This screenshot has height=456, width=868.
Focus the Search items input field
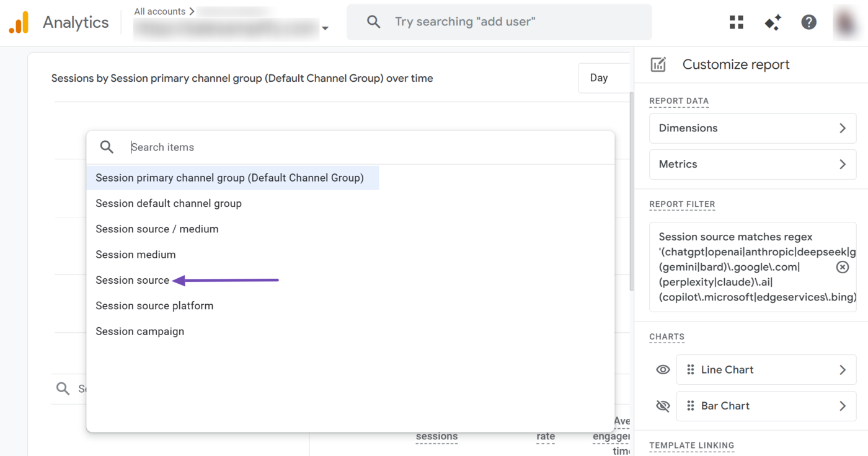pyautogui.click(x=366, y=147)
